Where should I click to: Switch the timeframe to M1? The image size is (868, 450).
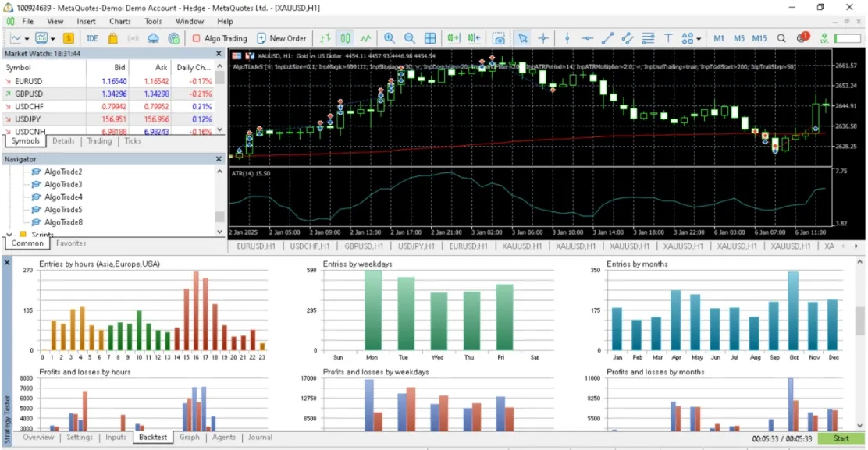(719, 38)
